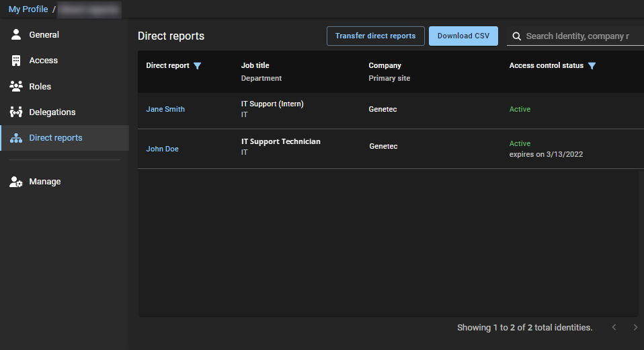Go to next page of identities

point(635,327)
